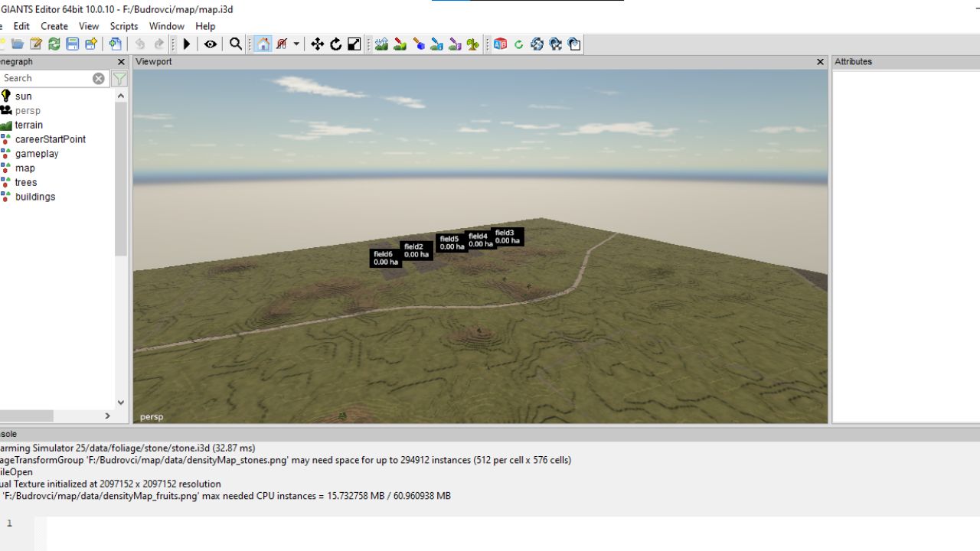Viewport: 980px width, 551px height.
Task: Clear the scenegraph search field
Action: pos(99,78)
